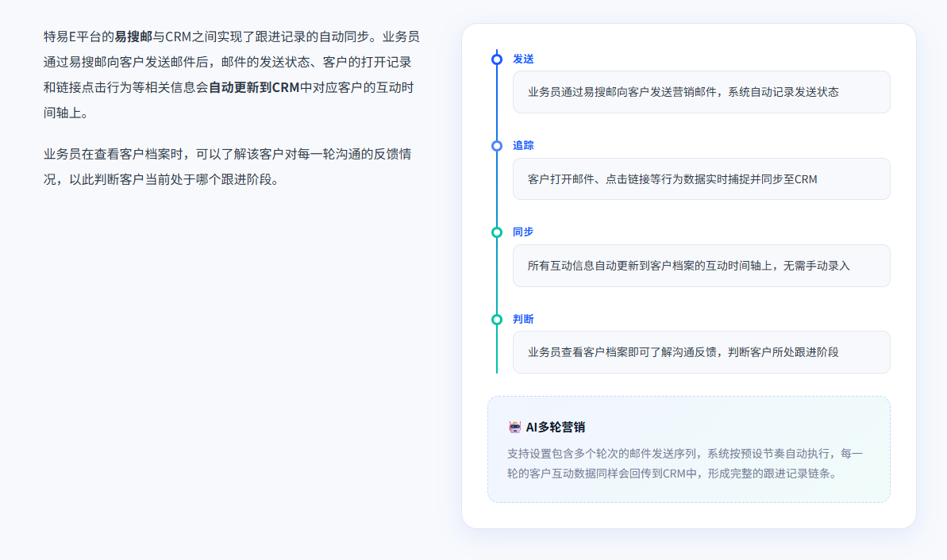Click the robot icon beside AI多轮营销
The image size is (947, 560).
514,428
